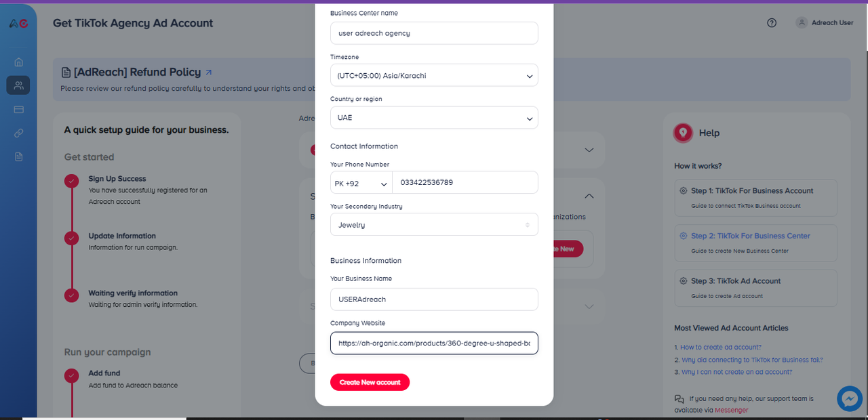This screenshot has width=868, height=420.
Task: Open Step 2: TikTok For Business Center guide
Action: (751, 236)
